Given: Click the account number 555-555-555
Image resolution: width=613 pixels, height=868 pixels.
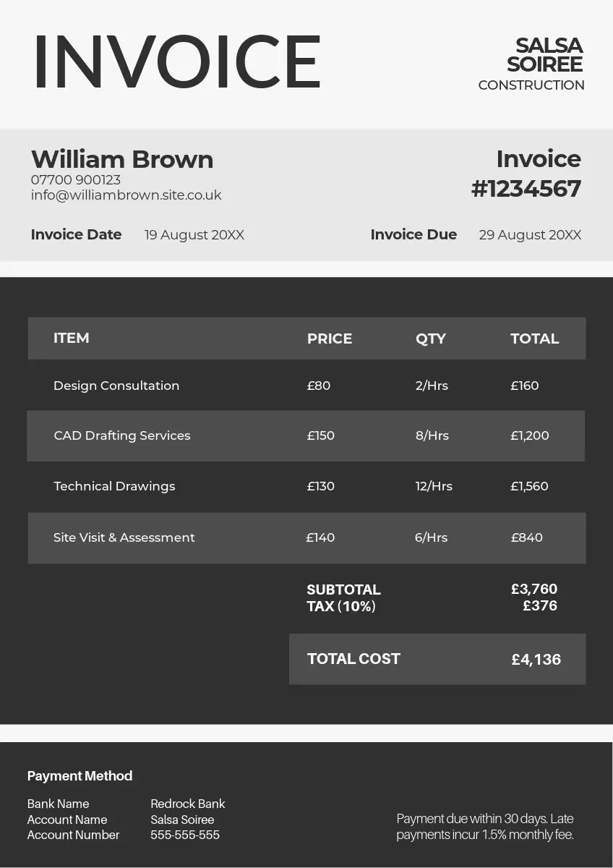Looking at the screenshot, I should tap(185, 835).
